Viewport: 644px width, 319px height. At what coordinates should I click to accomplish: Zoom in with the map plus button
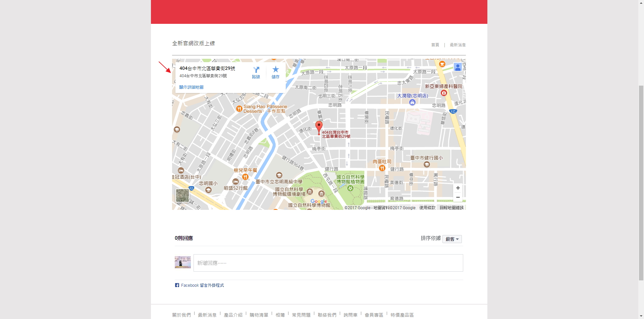click(x=458, y=188)
